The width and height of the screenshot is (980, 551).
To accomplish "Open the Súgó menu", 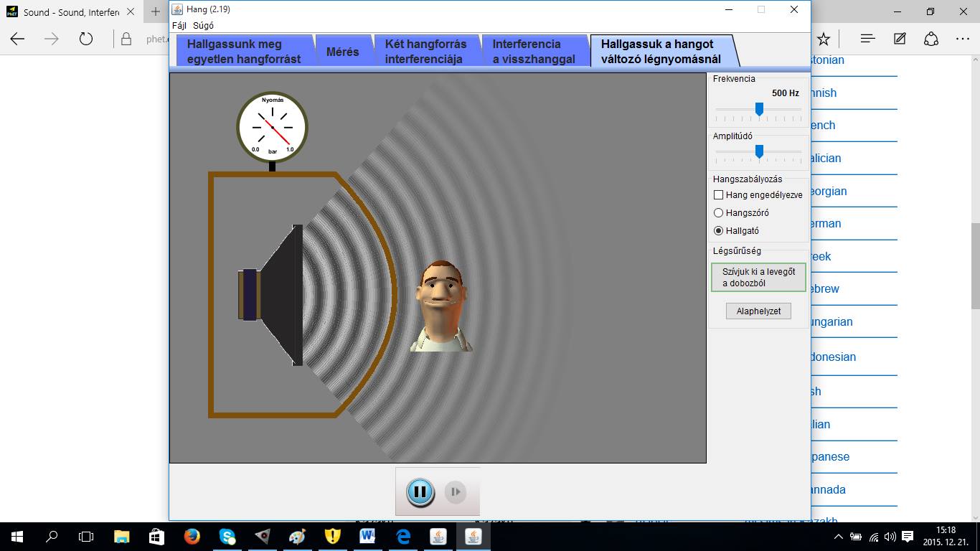I will pos(203,26).
